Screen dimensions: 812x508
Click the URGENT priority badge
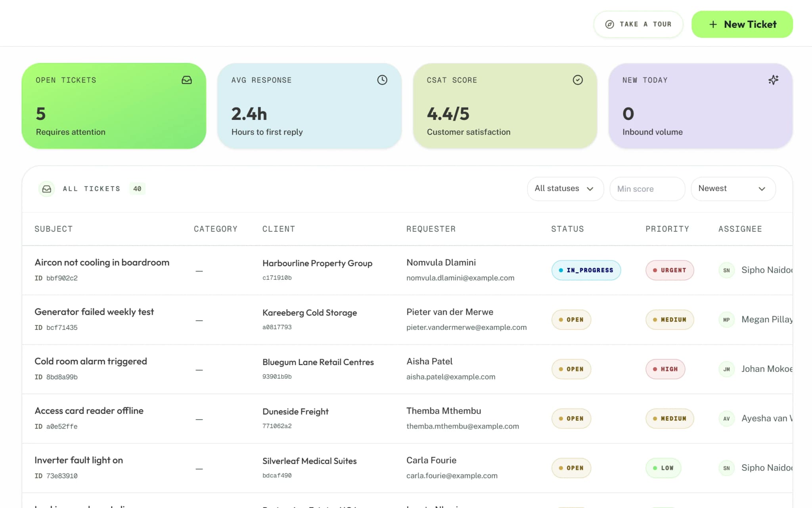(670, 270)
